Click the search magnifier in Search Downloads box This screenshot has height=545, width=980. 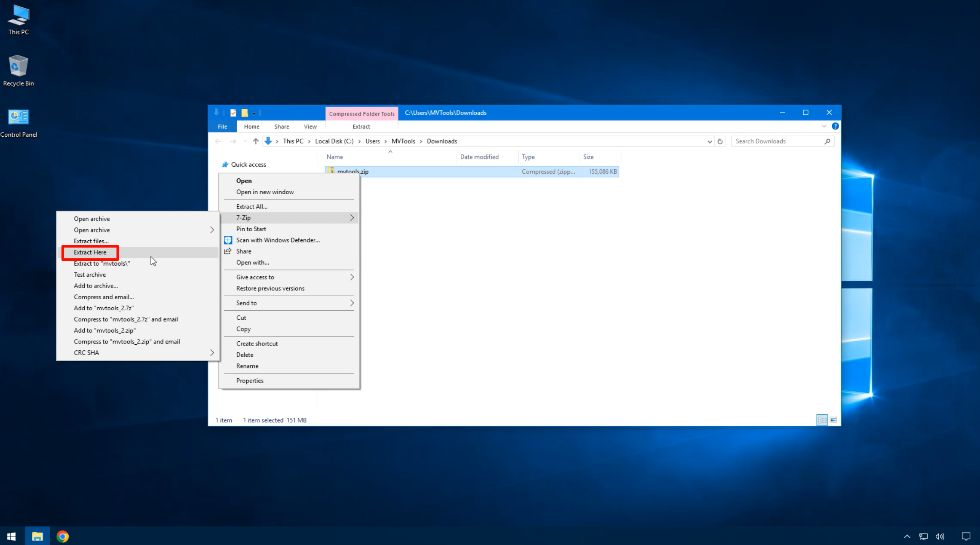(x=827, y=141)
